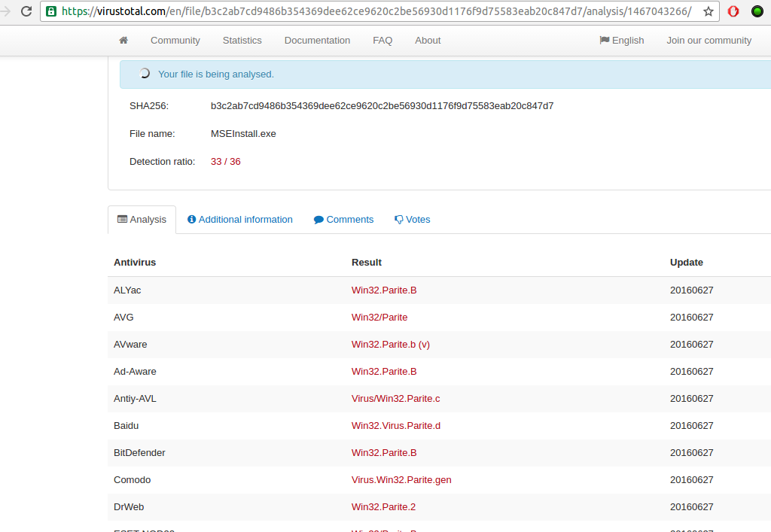Click the forward navigation arrow
The image size is (771, 532).
point(5,11)
